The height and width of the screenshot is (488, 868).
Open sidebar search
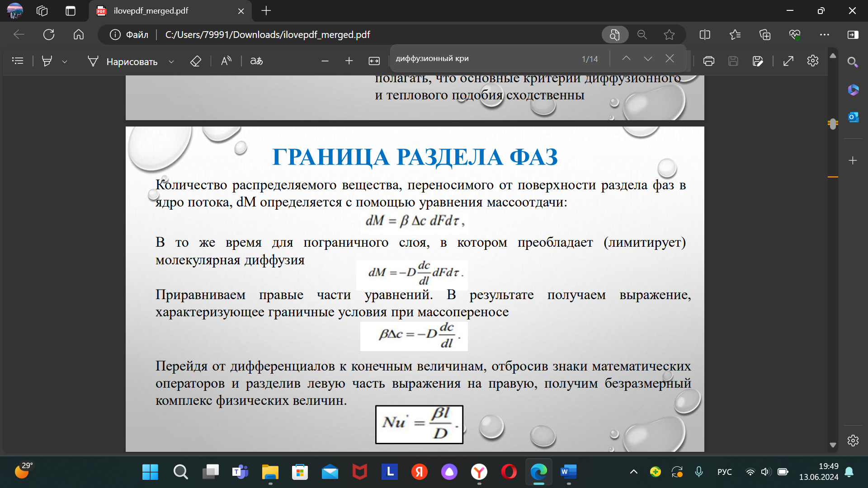coord(853,62)
